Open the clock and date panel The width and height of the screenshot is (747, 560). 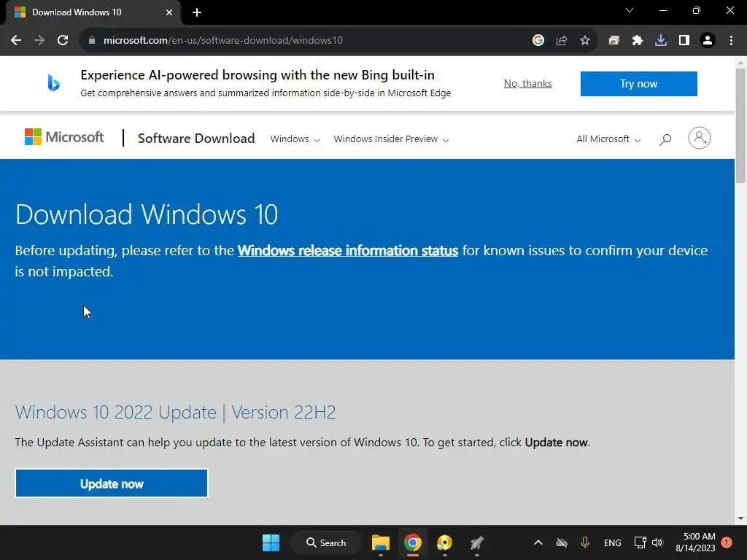point(695,542)
